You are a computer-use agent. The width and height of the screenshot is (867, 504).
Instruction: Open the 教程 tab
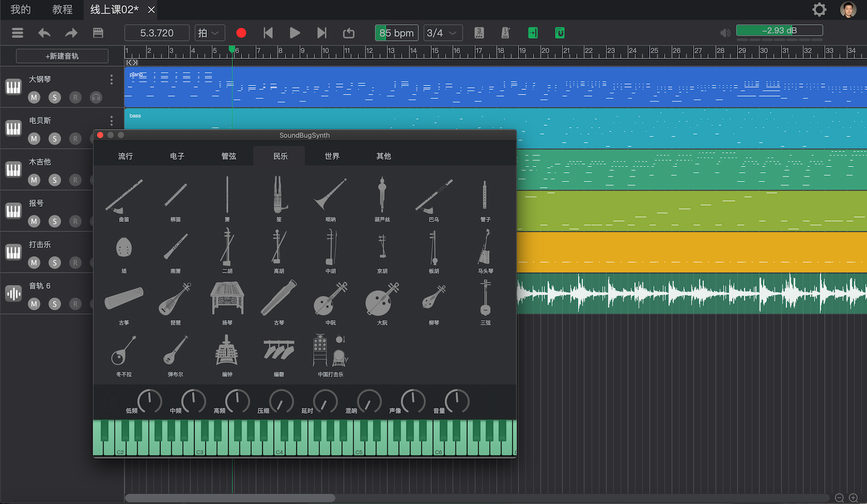coord(62,10)
